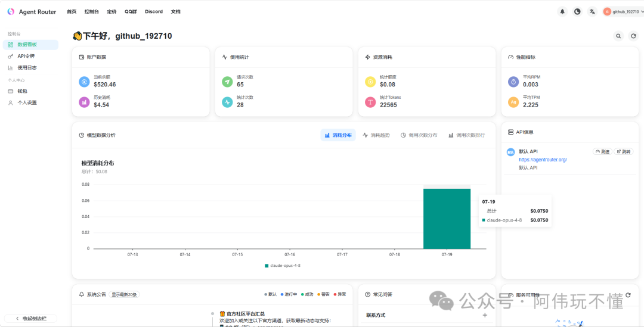Collapse sidebar with 收起侧边栏 button
This screenshot has width=644, height=327.
[x=31, y=319]
